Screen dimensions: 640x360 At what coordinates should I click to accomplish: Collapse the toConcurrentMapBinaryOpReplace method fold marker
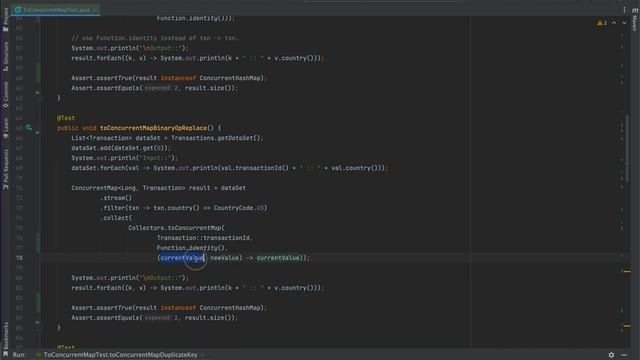pyautogui.click(x=38, y=133)
